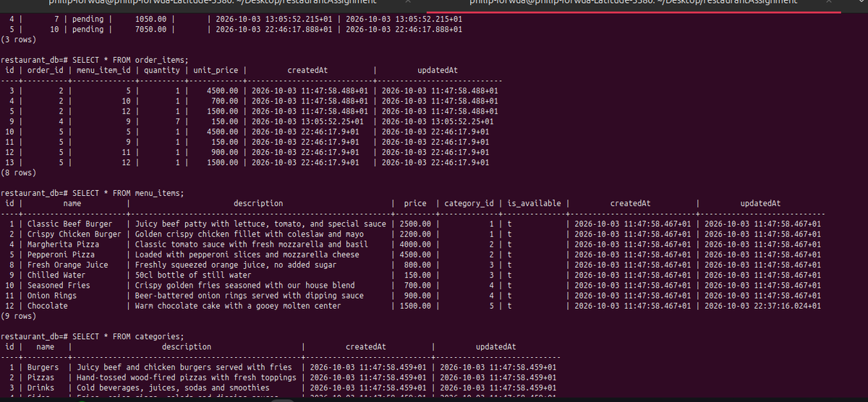868x402 pixels.
Task: Click the 'Warm chocolate cake' description
Action: [238, 306]
